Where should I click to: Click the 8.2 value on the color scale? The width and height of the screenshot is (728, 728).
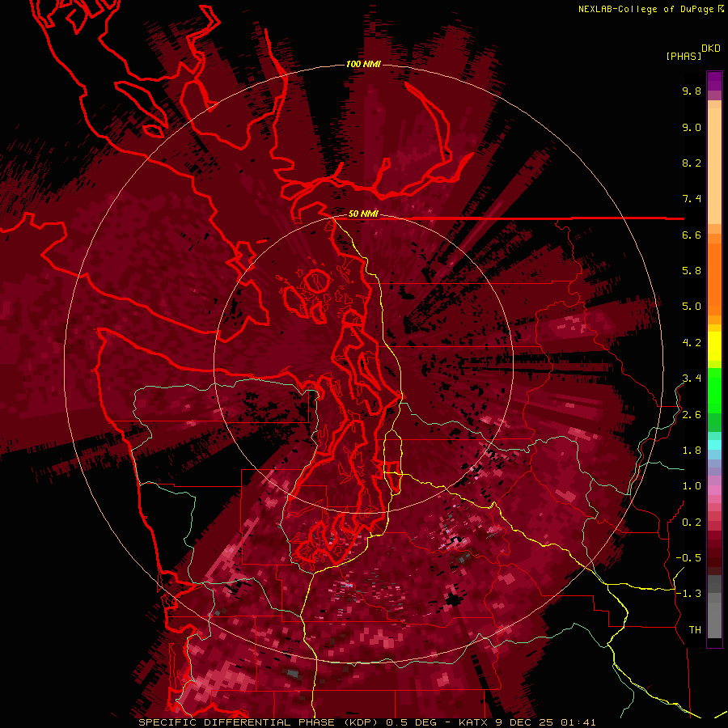(x=692, y=163)
